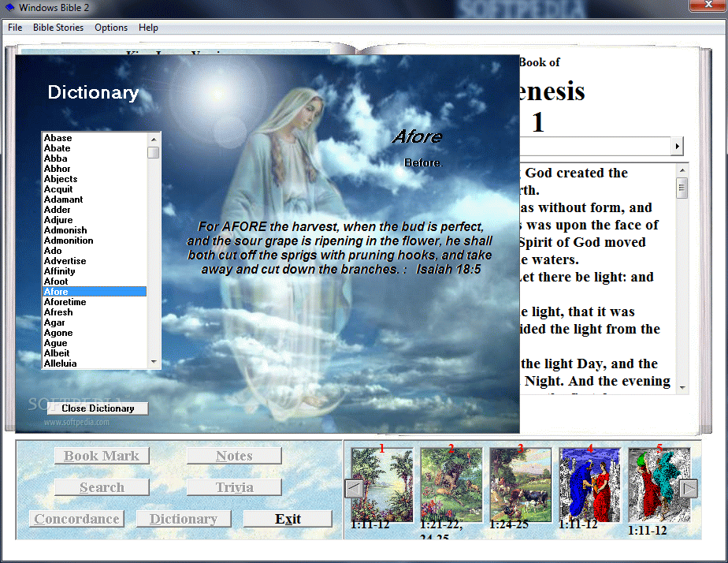Click the Genesis text scrollbar thumb
728x563 pixels.
click(682, 188)
